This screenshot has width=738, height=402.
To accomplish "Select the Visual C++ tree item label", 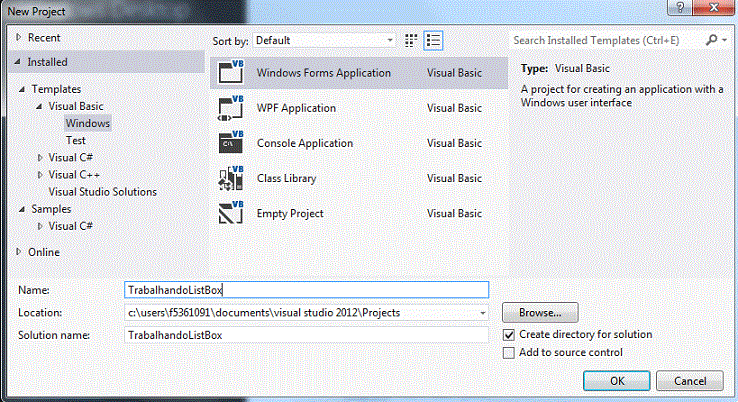I will point(74,175).
